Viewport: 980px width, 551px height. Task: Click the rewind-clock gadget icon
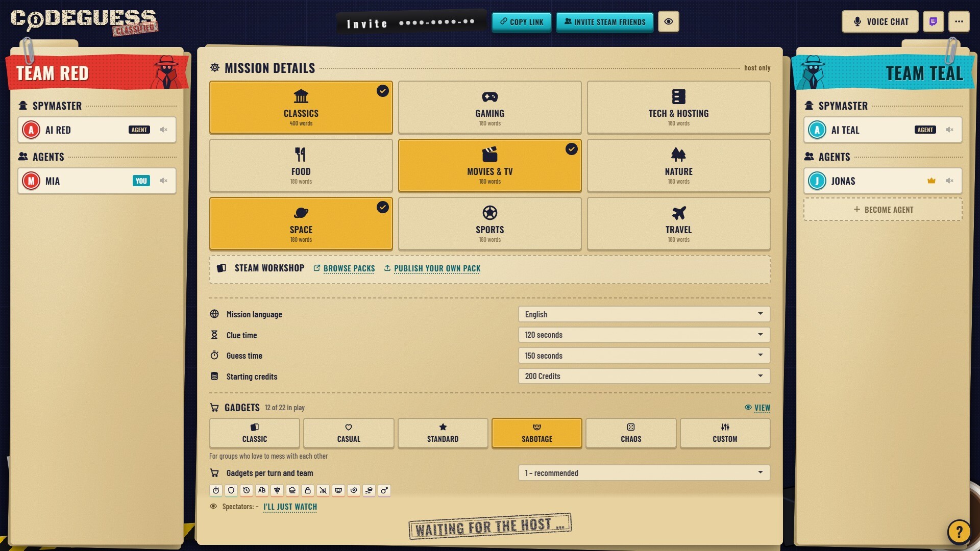tap(247, 490)
